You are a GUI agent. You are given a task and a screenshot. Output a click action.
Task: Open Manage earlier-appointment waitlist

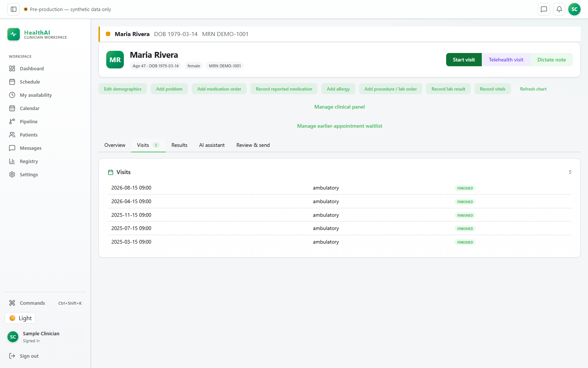340,126
